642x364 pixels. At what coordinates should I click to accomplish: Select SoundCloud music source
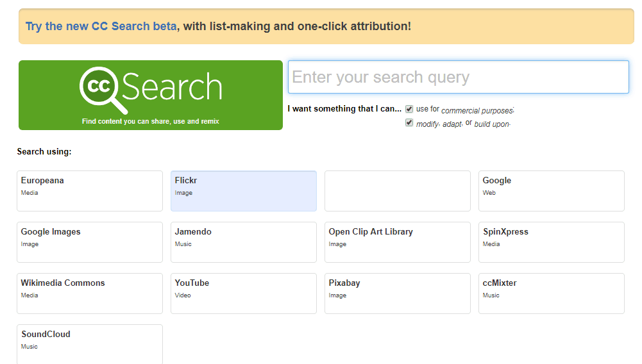[x=90, y=344]
